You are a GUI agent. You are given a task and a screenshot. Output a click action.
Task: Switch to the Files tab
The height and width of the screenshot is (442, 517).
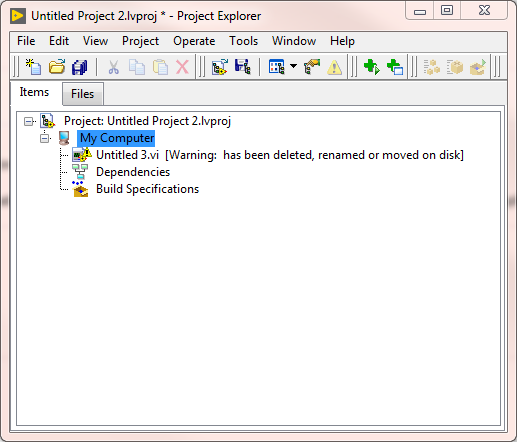(x=83, y=94)
